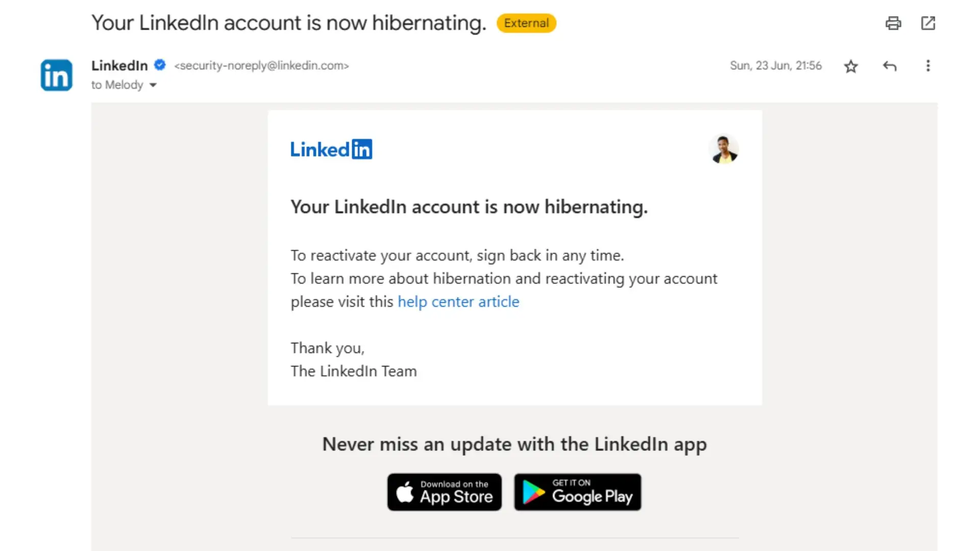Click the yellow External label
This screenshot has width=980, height=551.
(526, 23)
